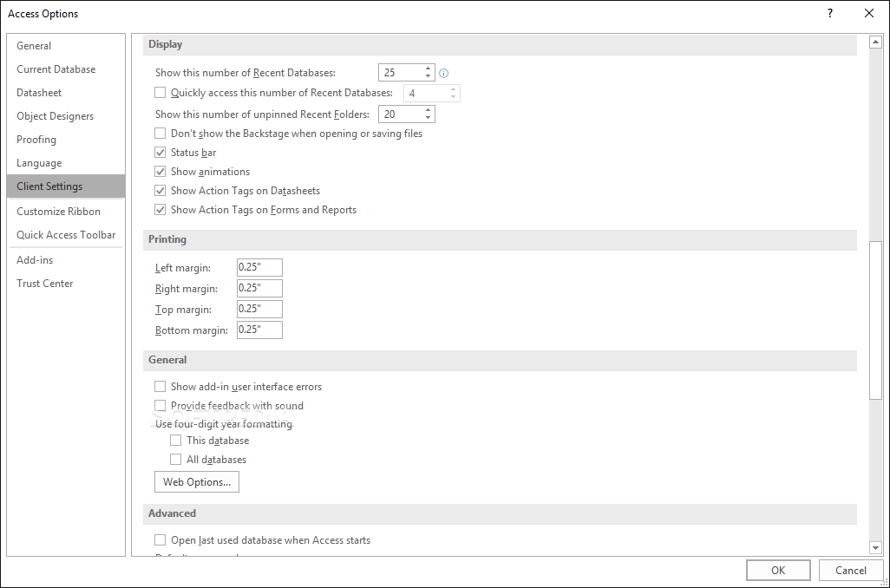Click the Left margin input field
890x588 pixels.
tap(259, 268)
